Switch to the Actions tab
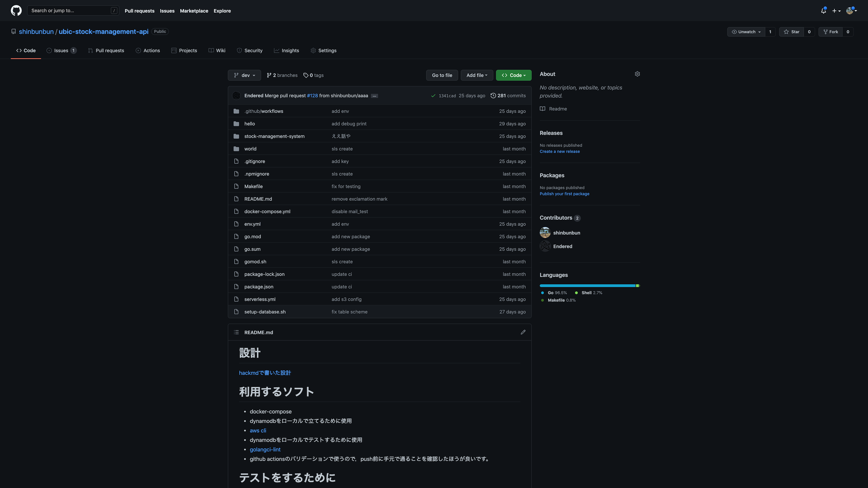This screenshot has height=488, width=868. pyautogui.click(x=148, y=50)
